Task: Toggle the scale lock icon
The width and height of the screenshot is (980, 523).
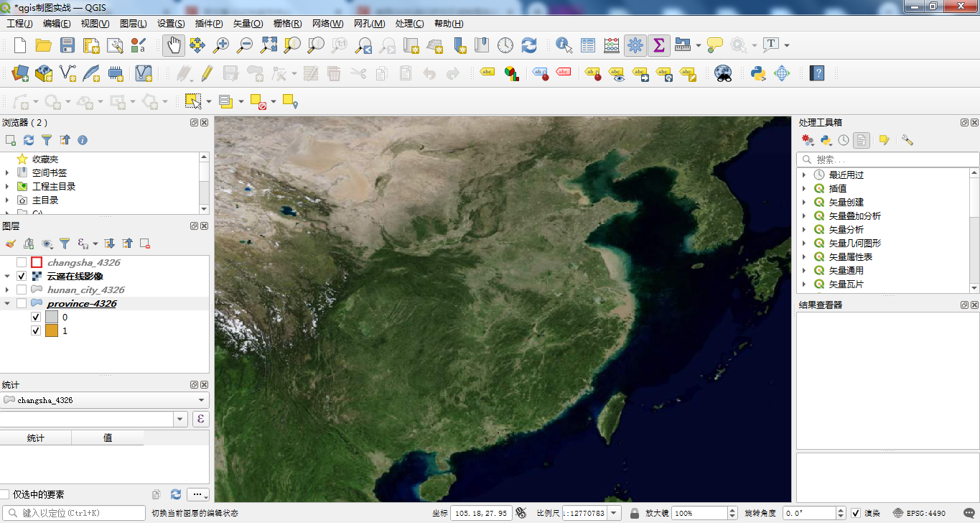Action: pyautogui.click(x=635, y=513)
